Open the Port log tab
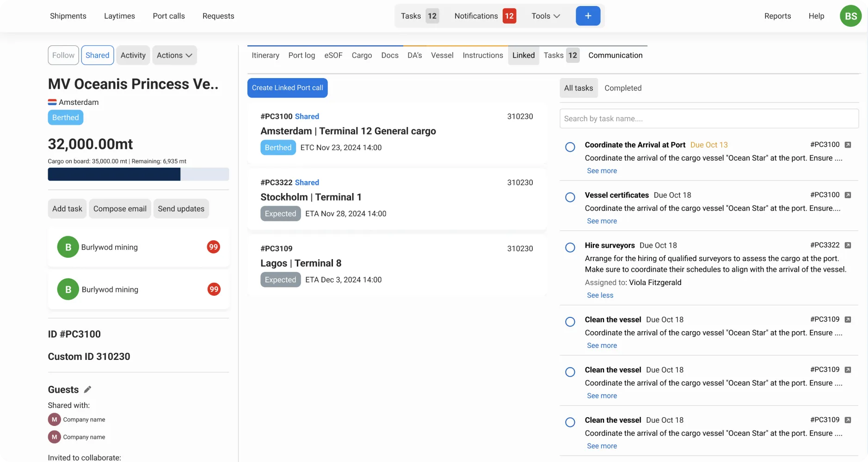The height and width of the screenshot is (462, 868). click(x=302, y=55)
